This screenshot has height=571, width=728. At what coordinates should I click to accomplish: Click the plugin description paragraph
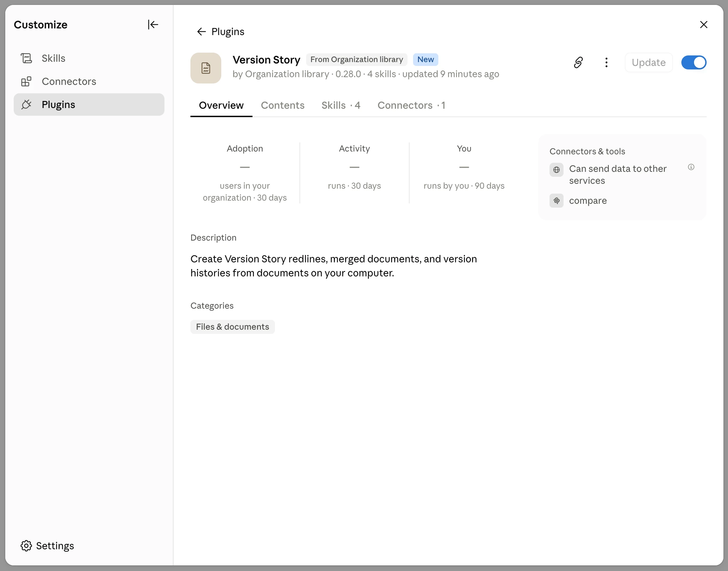click(x=333, y=266)
